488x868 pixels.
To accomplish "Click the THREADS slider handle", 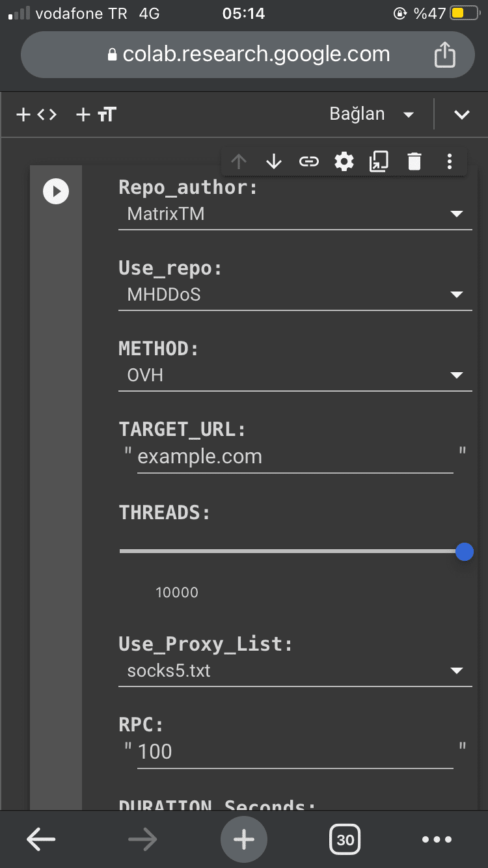I will [x=464, y=552].
